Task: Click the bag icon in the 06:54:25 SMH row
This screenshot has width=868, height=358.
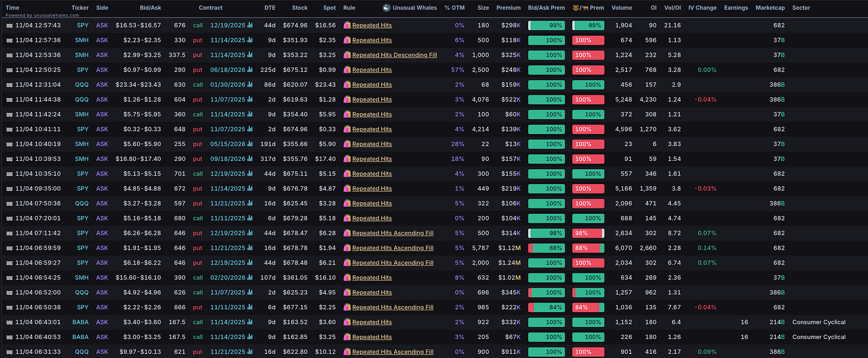Action: (347, 278)
